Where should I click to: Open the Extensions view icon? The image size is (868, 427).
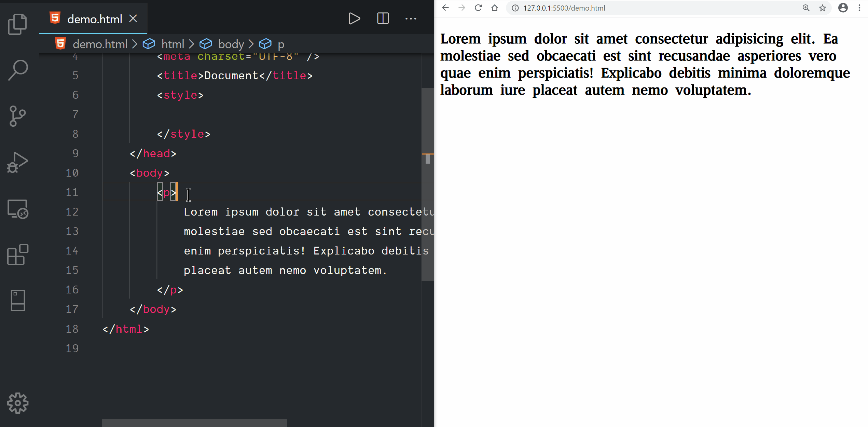tap(17, 255)
